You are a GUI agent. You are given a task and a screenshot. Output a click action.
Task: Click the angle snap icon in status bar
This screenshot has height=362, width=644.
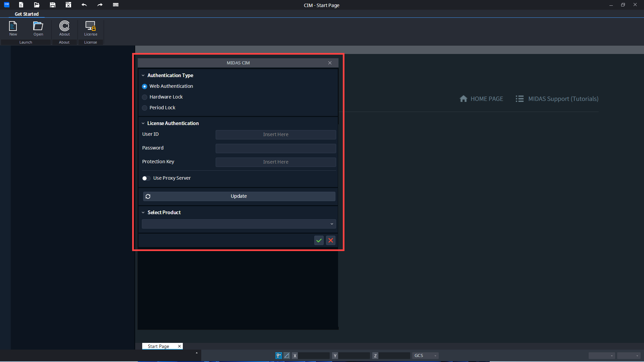click(287, 356)
